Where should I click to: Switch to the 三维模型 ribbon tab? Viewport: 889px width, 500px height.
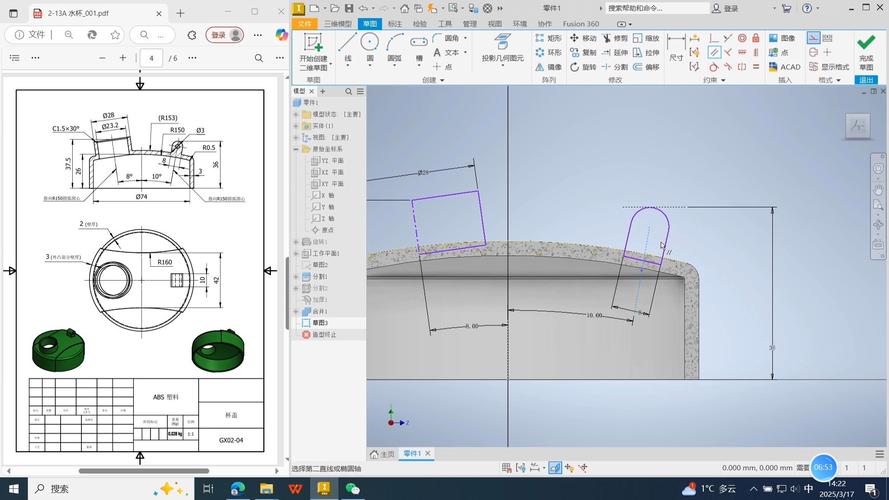click(337, 23)
